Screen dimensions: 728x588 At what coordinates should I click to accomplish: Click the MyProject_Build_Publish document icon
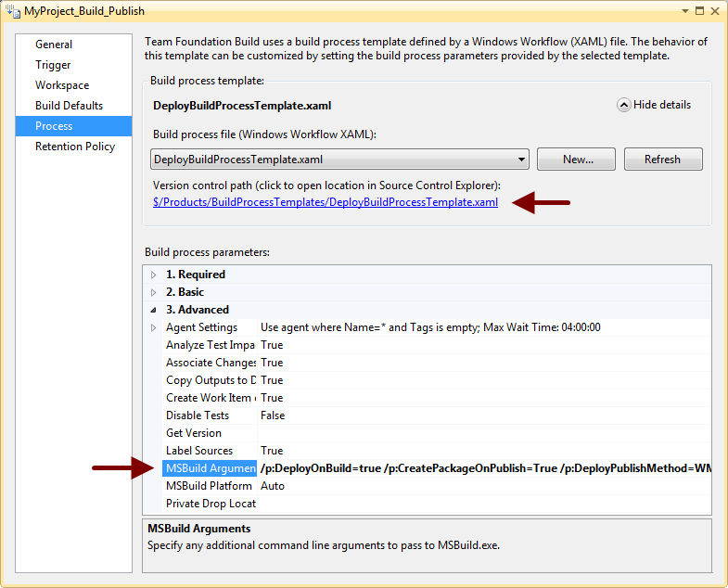coord(13,11)
